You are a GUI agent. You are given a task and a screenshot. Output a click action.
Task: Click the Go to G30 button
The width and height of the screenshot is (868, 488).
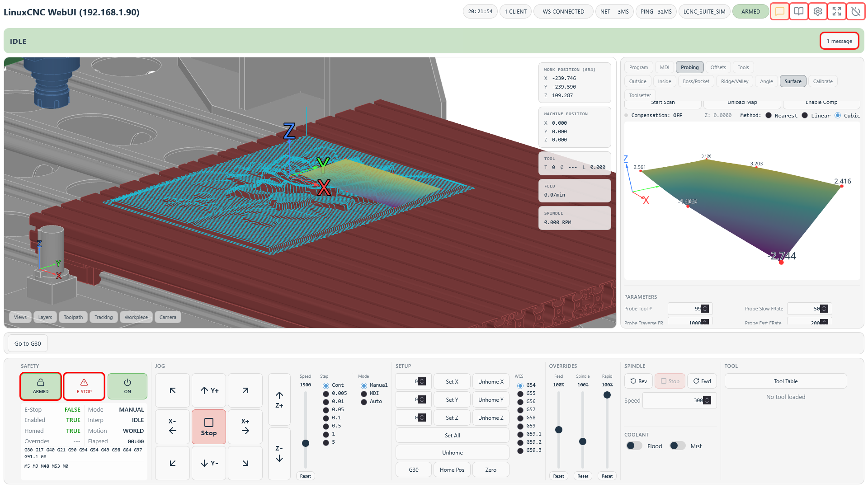pos(28,343)
